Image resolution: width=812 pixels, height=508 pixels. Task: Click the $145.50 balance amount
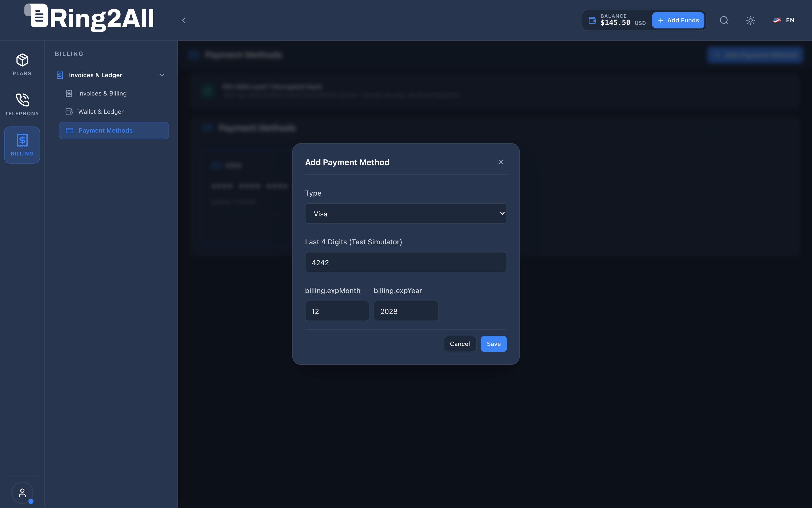pyautogui.click(x=615, y=23)
